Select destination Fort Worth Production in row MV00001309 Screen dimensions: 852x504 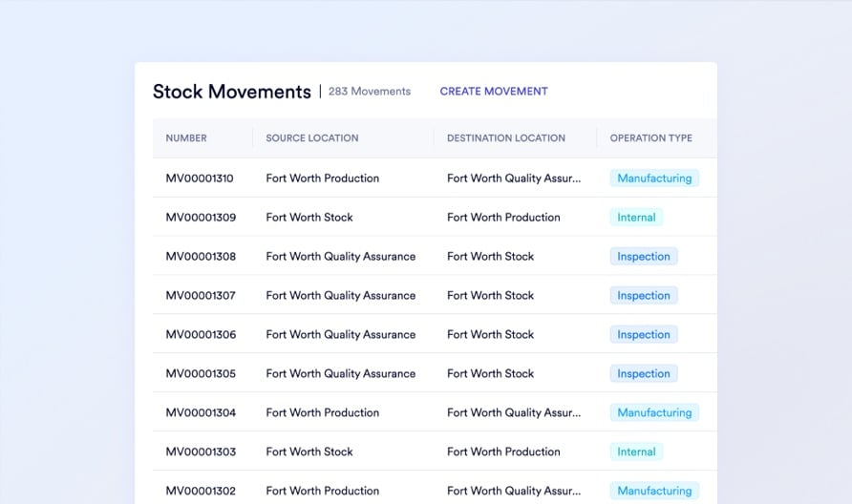[503, 218]
